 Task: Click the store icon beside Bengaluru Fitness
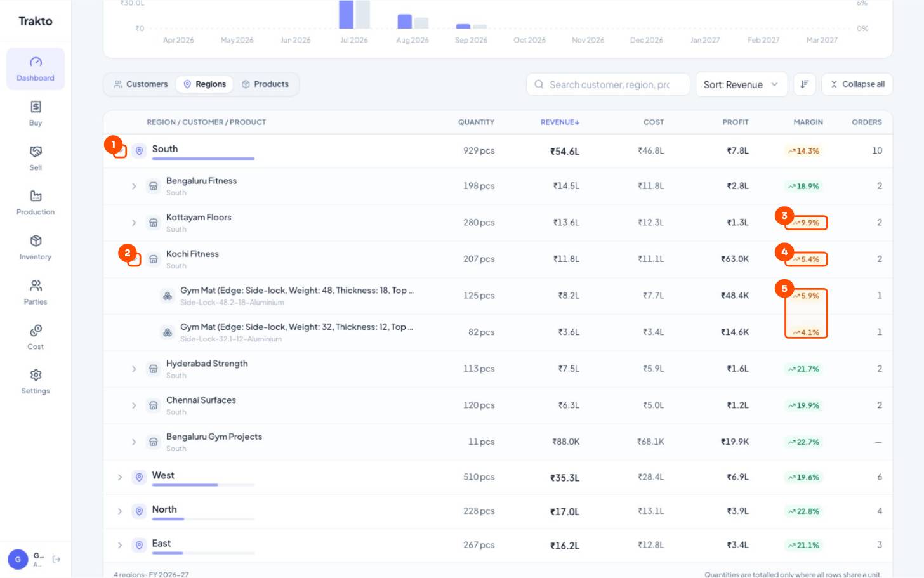pos(153,187)
